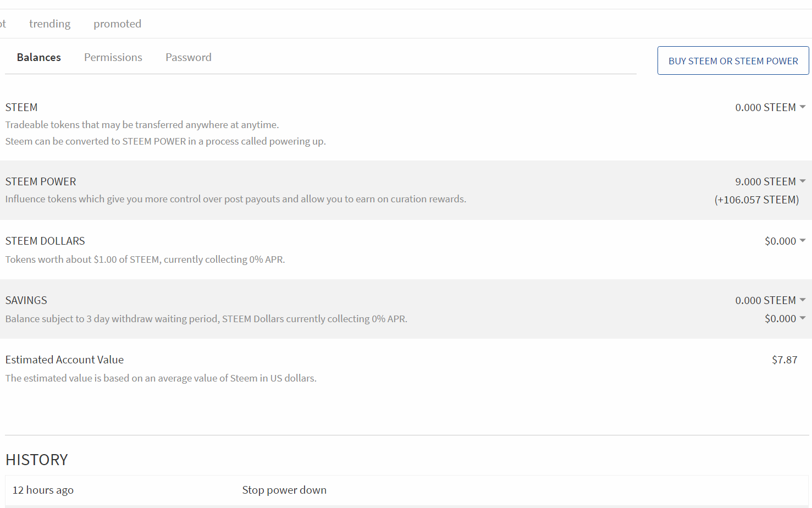Click the $7.87 estimated account value
Screen dimensions: 812x508
click(785, 360)
